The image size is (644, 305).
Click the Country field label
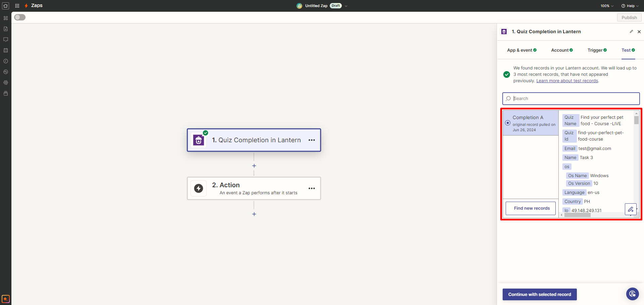click(x=572, y=202)
